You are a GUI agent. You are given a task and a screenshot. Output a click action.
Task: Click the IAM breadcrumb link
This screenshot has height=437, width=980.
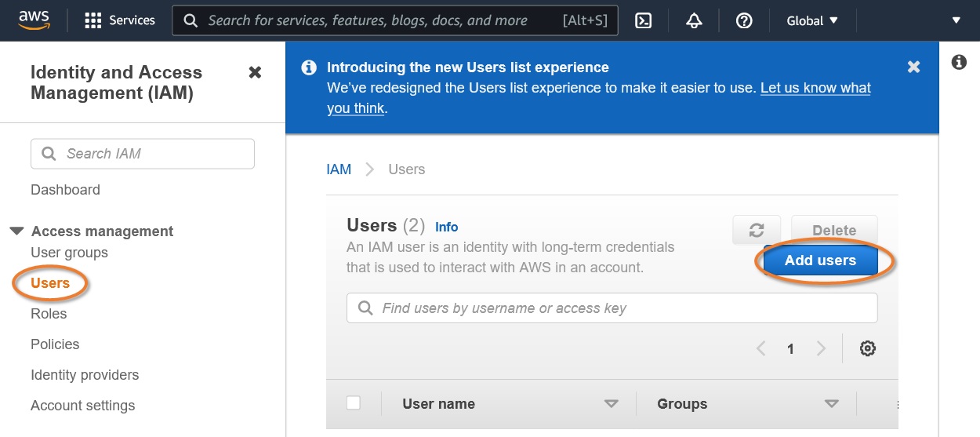coord(339,169)
